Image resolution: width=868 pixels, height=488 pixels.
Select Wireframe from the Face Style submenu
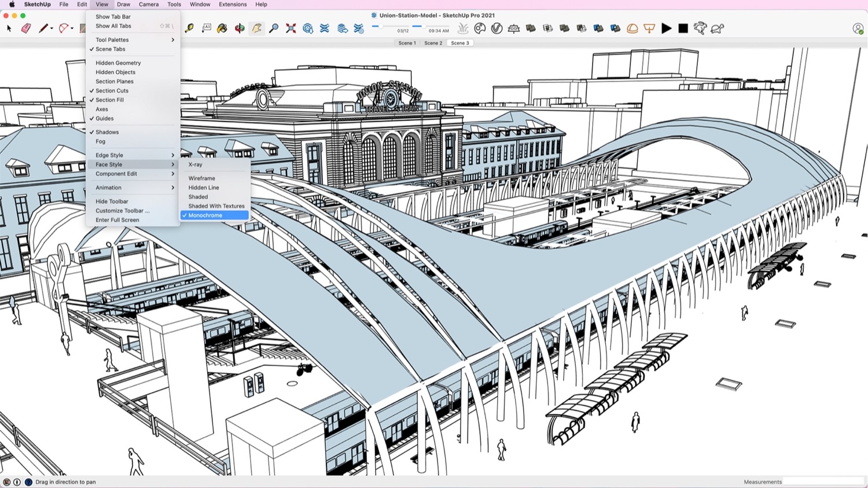(x=203, y=178)
